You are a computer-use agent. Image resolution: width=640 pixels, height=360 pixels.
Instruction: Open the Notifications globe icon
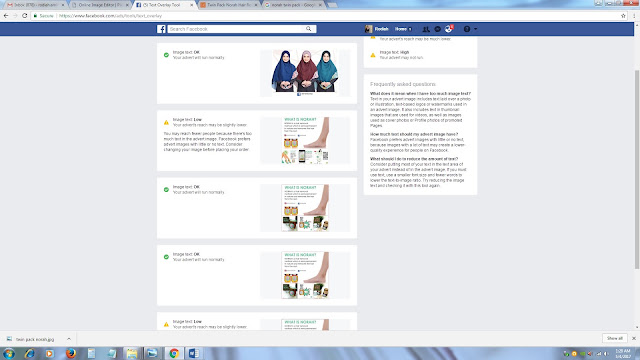[448, 29]
